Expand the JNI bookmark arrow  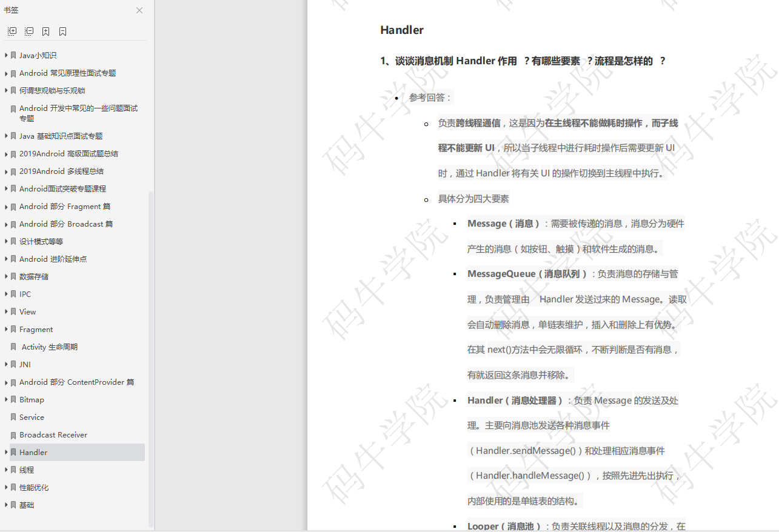pyautogui.click(x=6, y=364)
